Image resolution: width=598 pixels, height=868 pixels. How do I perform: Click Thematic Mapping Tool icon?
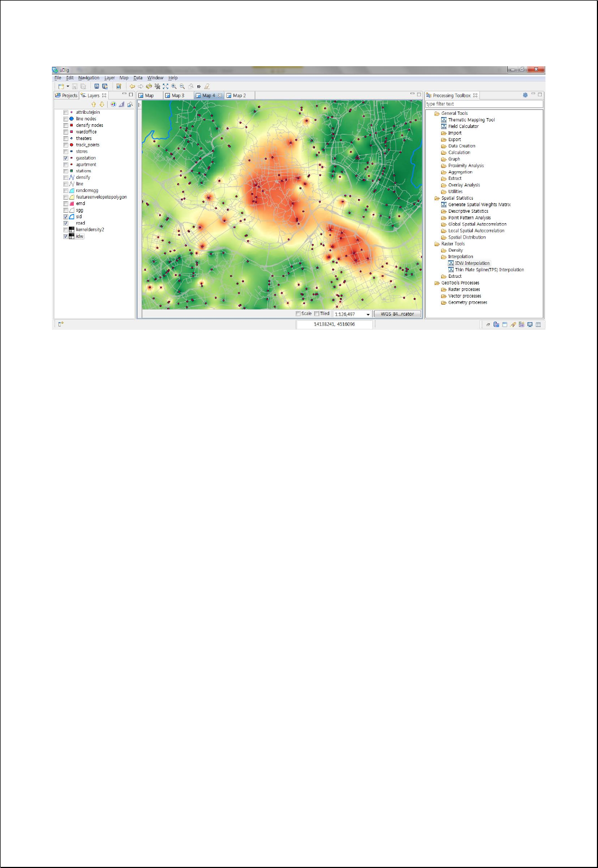(444, 120)
